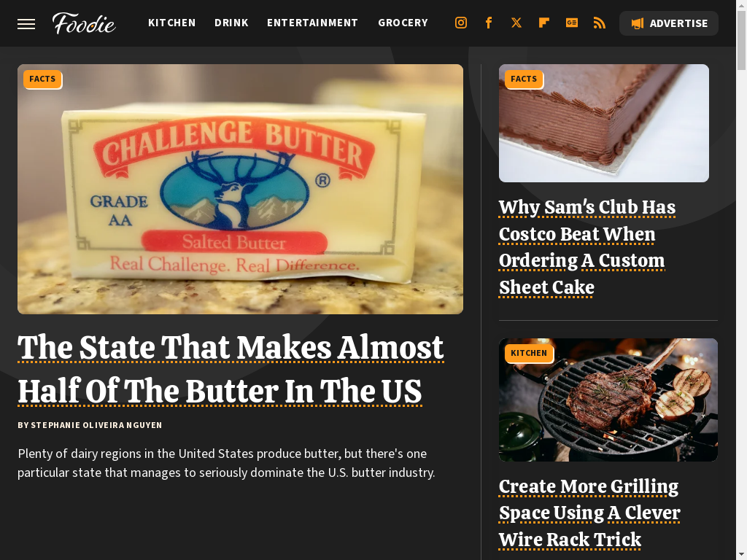Viewport: 747px width, 560px height.
Task: Open the RSS feed icon
Action: point(600,23)
